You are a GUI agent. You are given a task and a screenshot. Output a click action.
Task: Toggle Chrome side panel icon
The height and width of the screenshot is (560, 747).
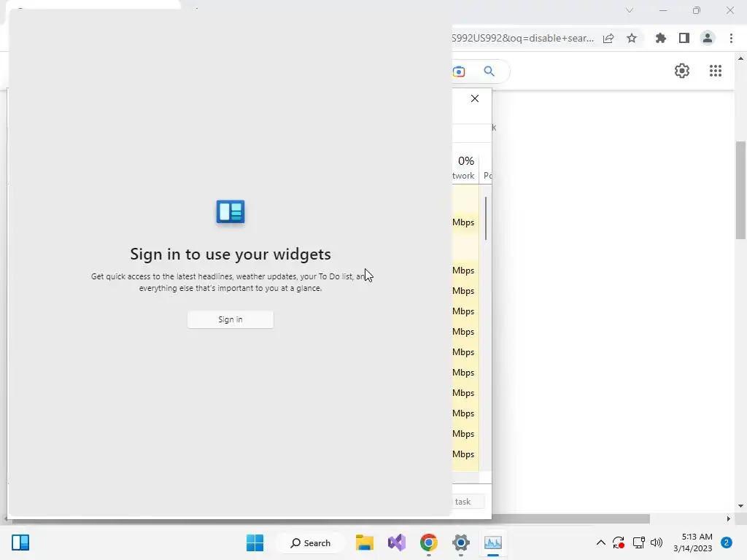click(x=684, y=39)
